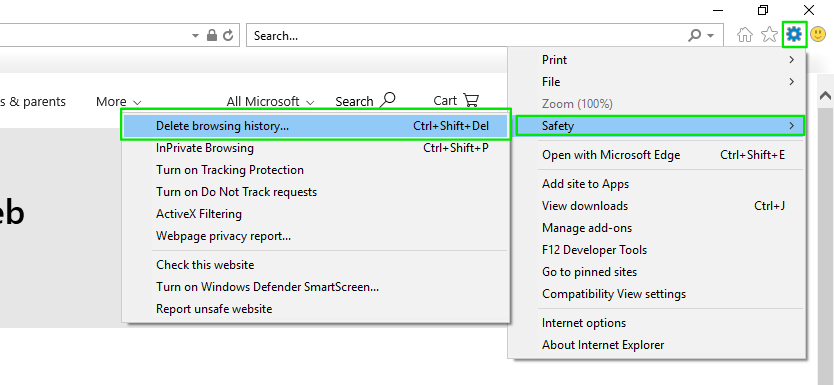Click the page scrollbar up arrow
Viewport: 834px width, 385px height.
(x=825, y=96)
